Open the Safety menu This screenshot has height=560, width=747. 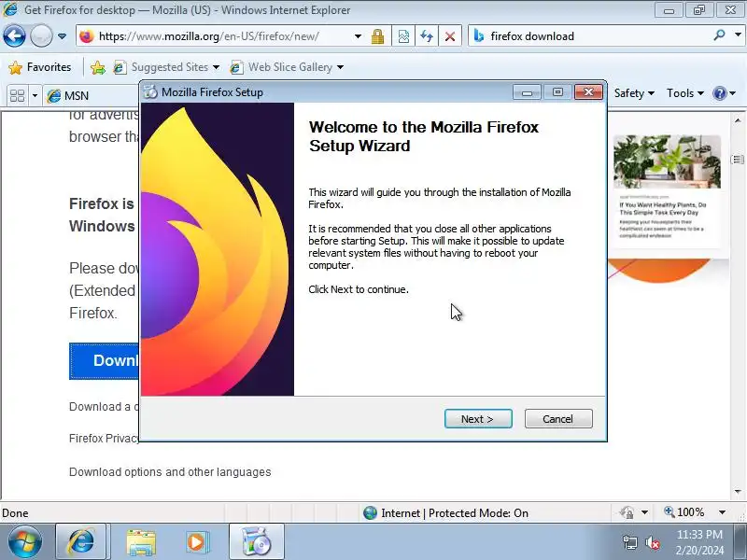point(634,93)
